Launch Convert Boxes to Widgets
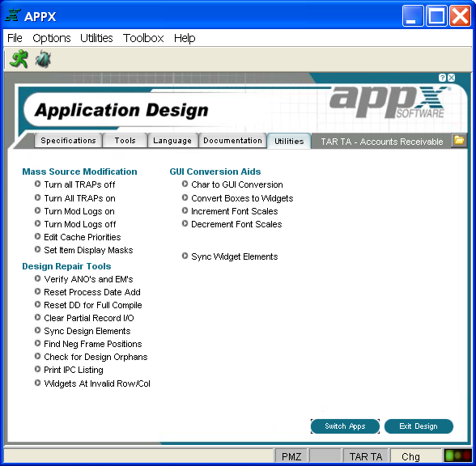 tap(242, 198)
